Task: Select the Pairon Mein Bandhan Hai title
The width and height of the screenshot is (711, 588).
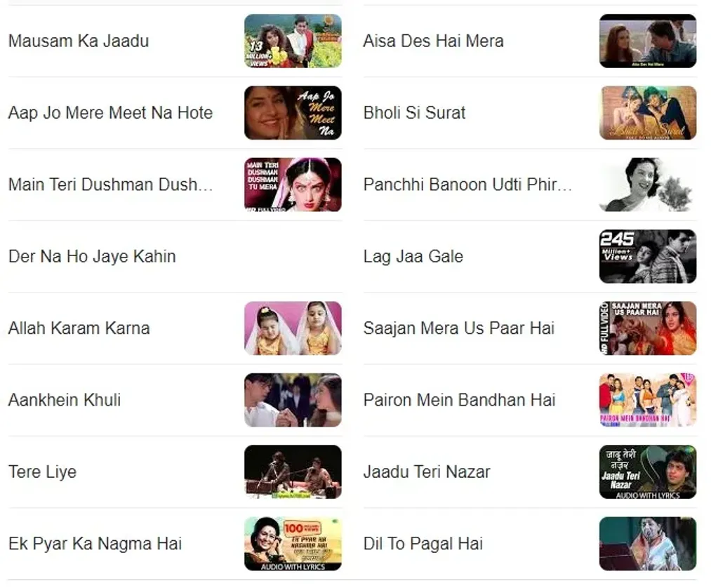Action: [x=459, y=400]
